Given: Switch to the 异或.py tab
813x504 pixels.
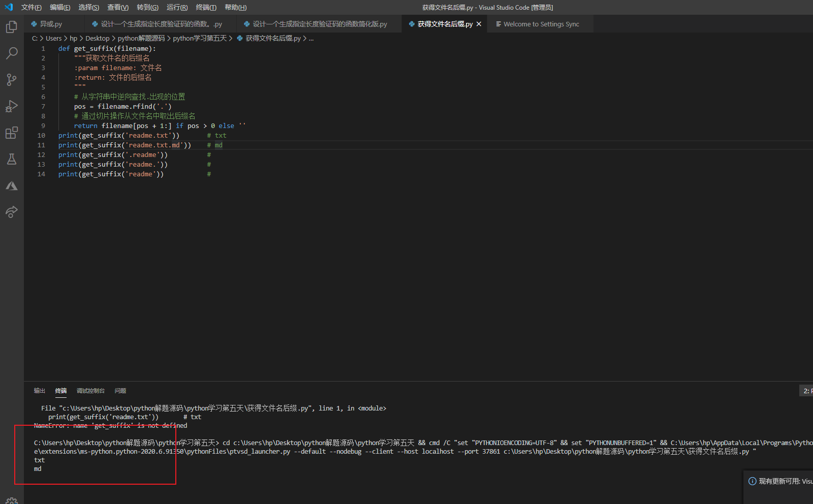Looking at the screenshot, I should tap(51, 24).
